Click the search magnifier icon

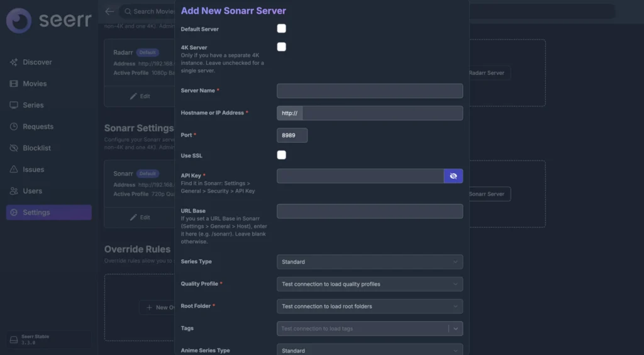[128, 11]
